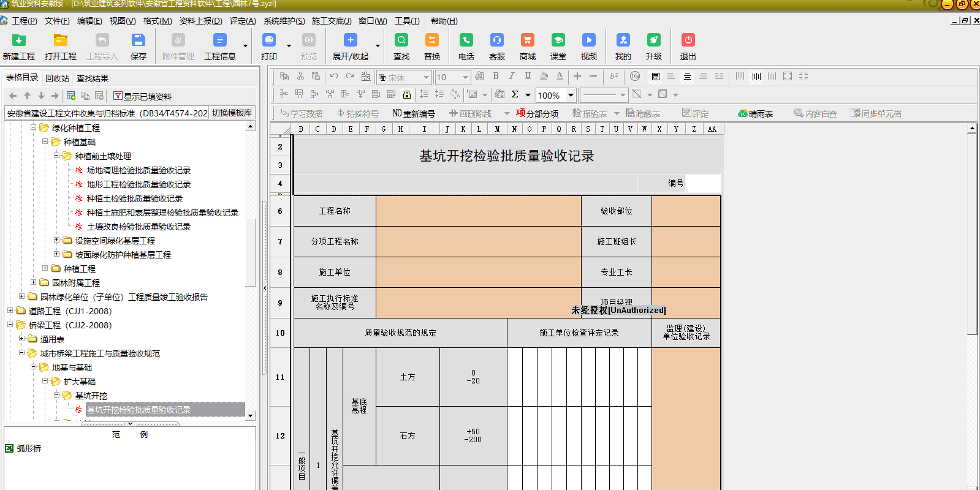Switch to the 回收站 tab
The image size is (980, 490).
click(57, 78)
